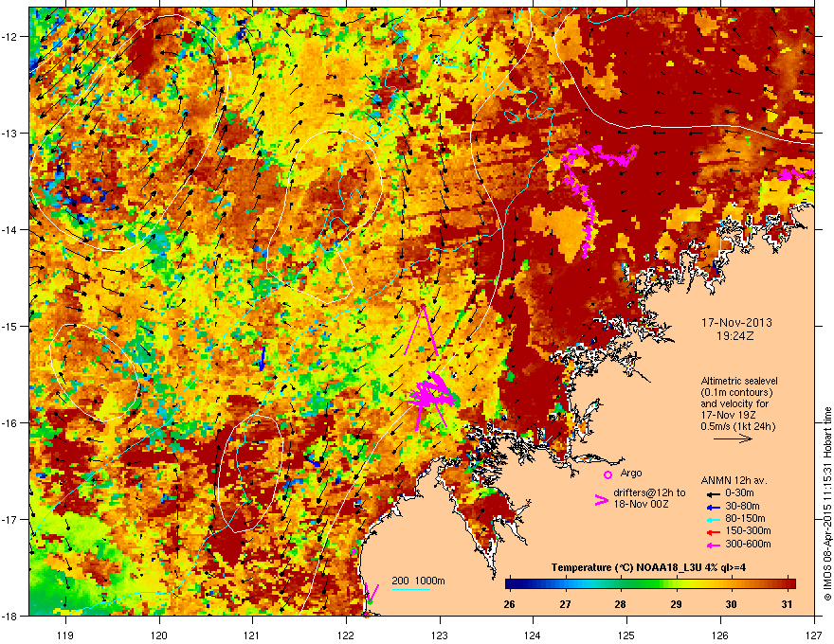
Task: Click the 150-300m depth label
Action: point(748,530)
